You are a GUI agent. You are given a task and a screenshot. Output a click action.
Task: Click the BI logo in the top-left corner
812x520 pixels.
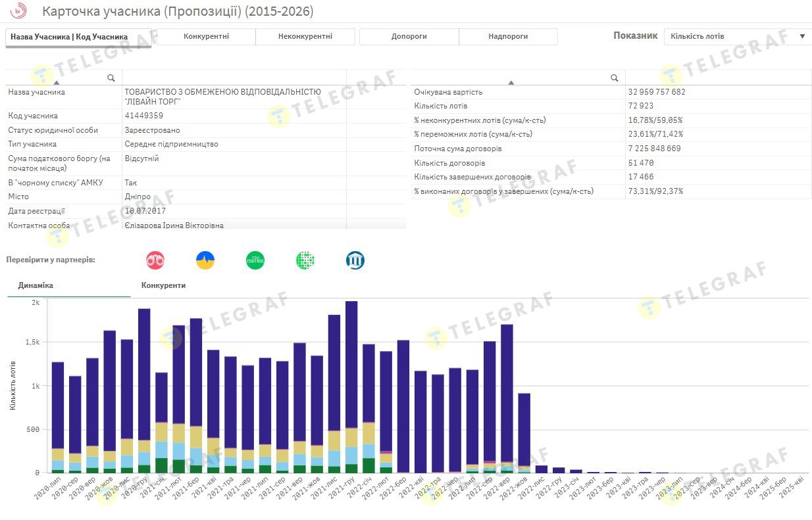(19, 11)
